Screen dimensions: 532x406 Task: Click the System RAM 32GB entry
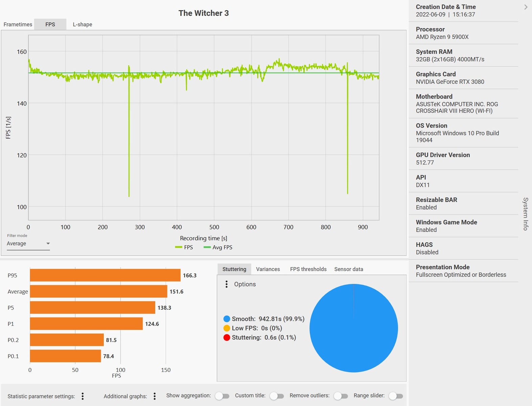(463, 55)
